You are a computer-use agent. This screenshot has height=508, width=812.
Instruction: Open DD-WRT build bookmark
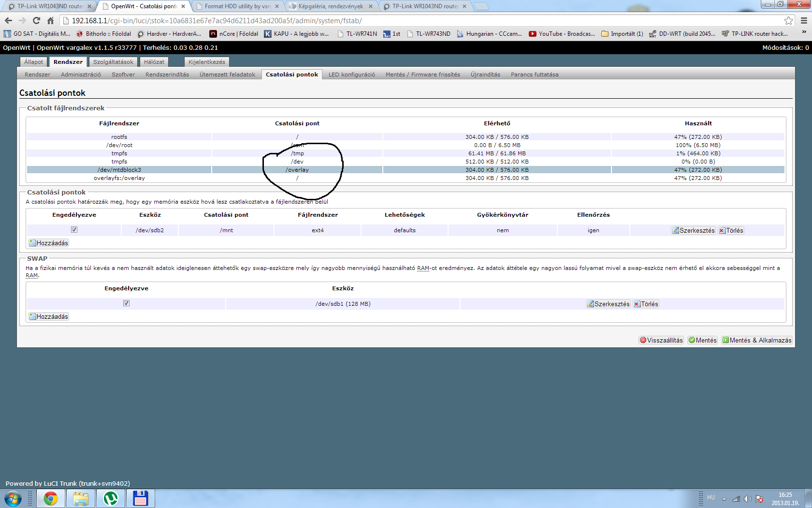coord(682,34)
